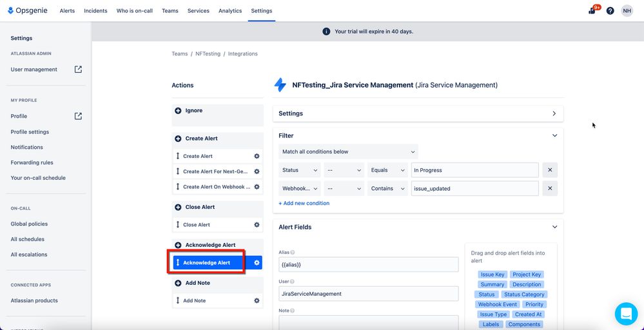Open All schedules in sidebar
The image size is (644, 330).
pos(28,239)
